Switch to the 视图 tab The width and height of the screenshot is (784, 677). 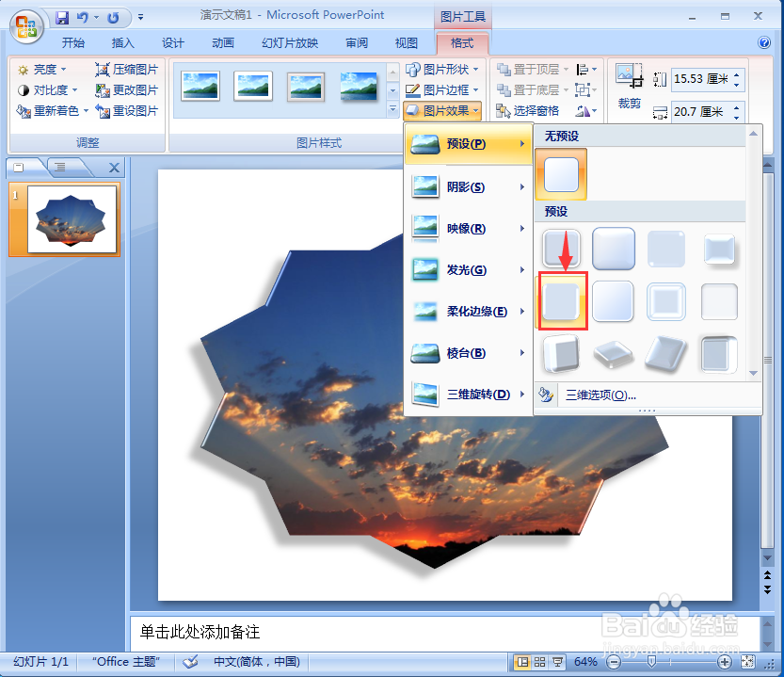[406, 43]
